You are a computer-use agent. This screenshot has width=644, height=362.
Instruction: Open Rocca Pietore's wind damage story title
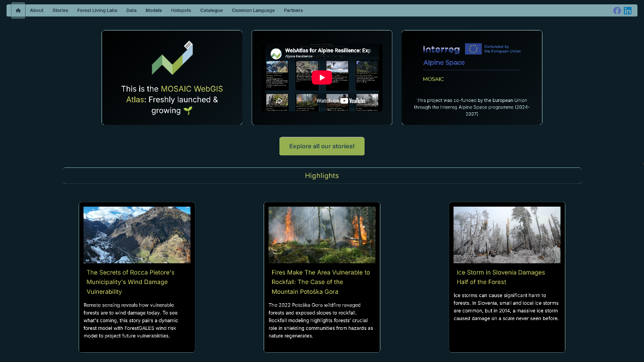pyautogui.click(x=130, y=282)
